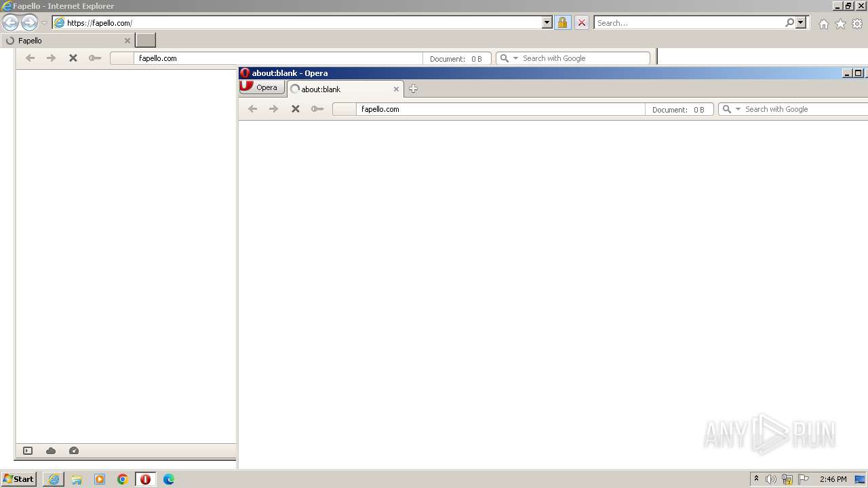Screen dimensions: 868x488
Task: Click the IE address bar with https://fapello.com/
Action: click(297, 22)
